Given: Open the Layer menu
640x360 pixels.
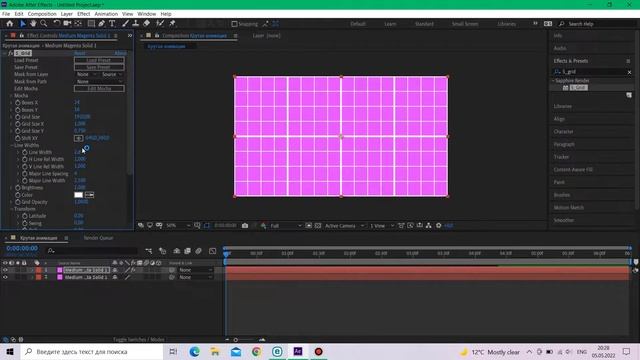Looking at the screenshot, I should pyautogui.click(x=67, y=14).
